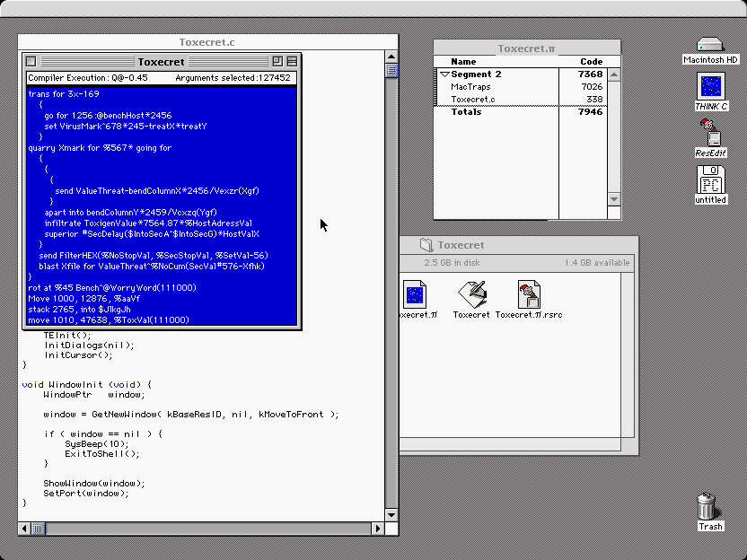Click the Toxecret console window title
This screenshot has width=747, height=560.
[161, 62]
